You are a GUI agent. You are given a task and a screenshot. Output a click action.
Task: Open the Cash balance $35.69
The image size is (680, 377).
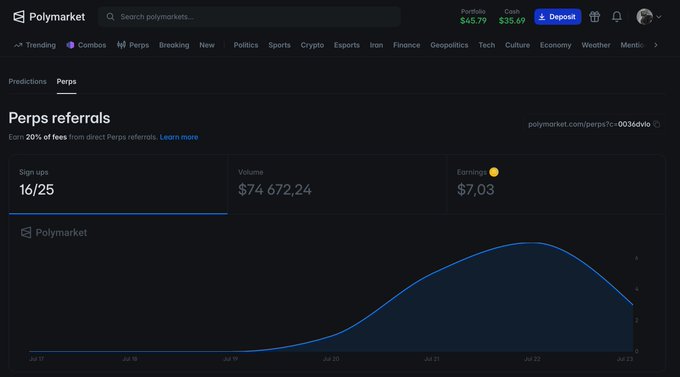[x=512, y=17]
